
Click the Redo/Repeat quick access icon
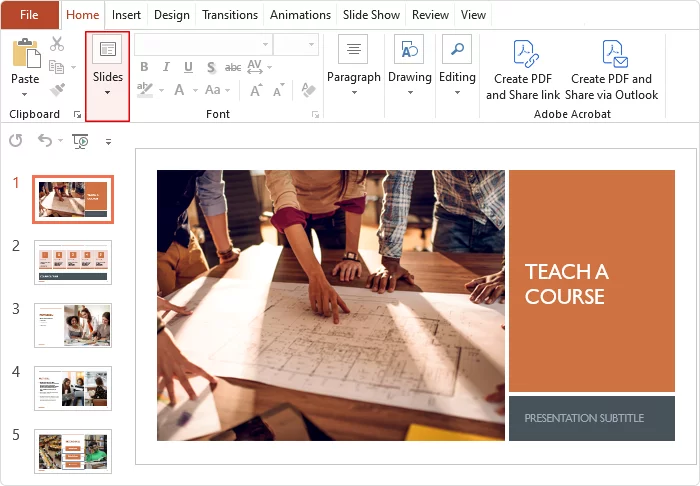pos(16,141)
